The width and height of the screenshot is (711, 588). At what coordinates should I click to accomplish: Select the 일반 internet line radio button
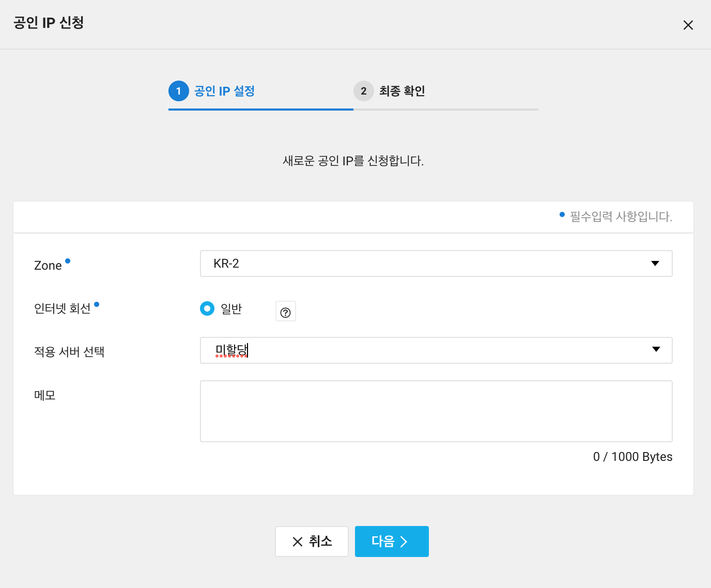click(207, 309)
